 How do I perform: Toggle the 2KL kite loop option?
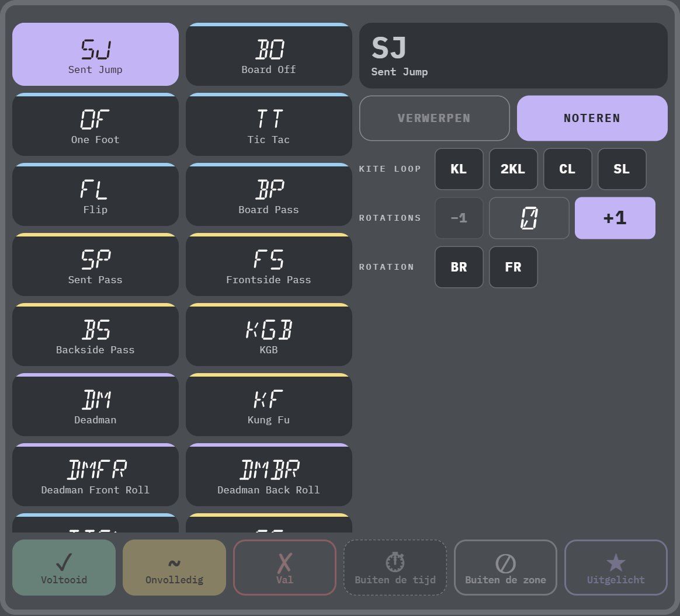514,169
